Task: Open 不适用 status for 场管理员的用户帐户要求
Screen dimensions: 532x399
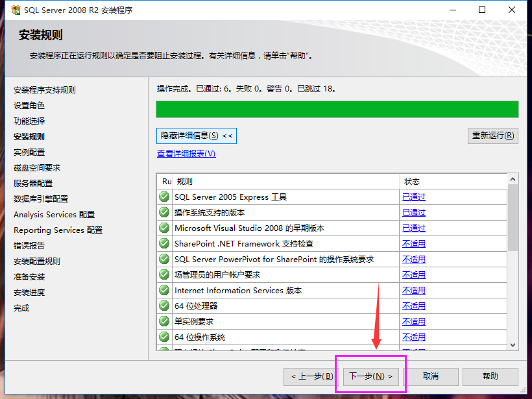Action: [413, 275]
